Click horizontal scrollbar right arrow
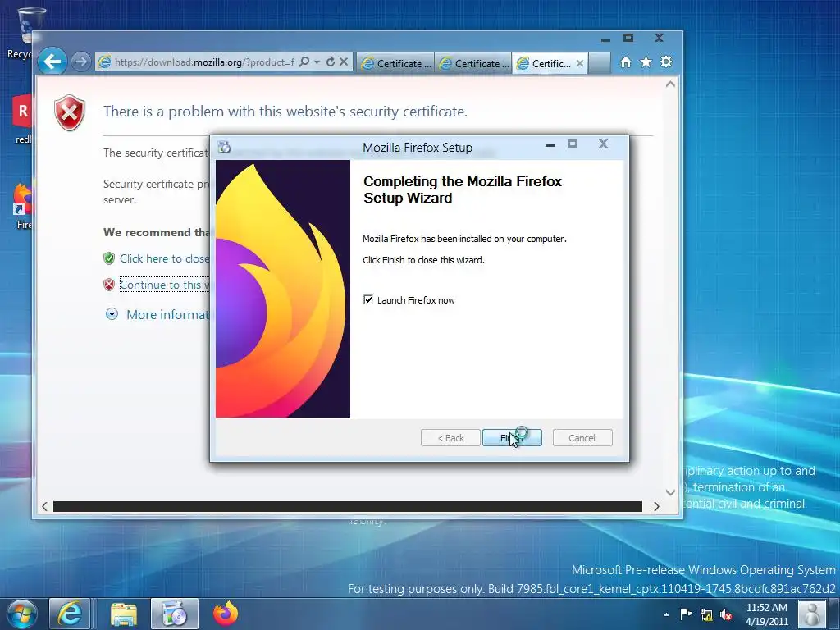The image size is (840, 630). (x=656, y=506)
